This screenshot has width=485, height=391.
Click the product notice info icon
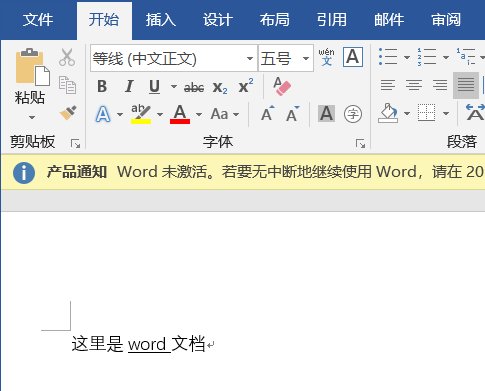pos(24,173)
